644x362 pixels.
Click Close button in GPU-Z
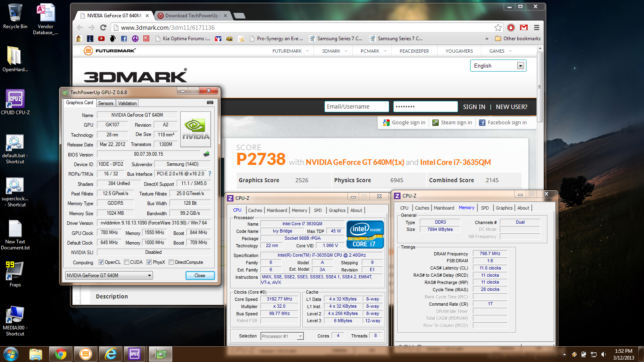(200, 276)
